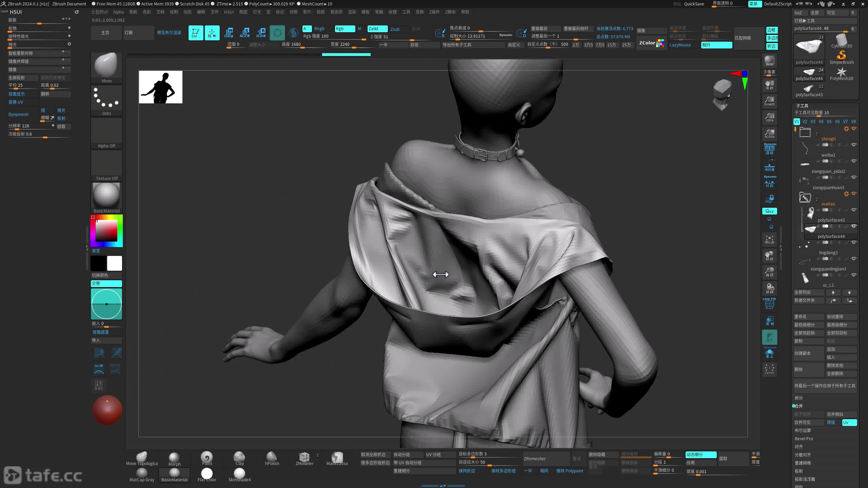Expand the Bevel Pro section
This screenshot has width=868, height=488.
[804, 439]
